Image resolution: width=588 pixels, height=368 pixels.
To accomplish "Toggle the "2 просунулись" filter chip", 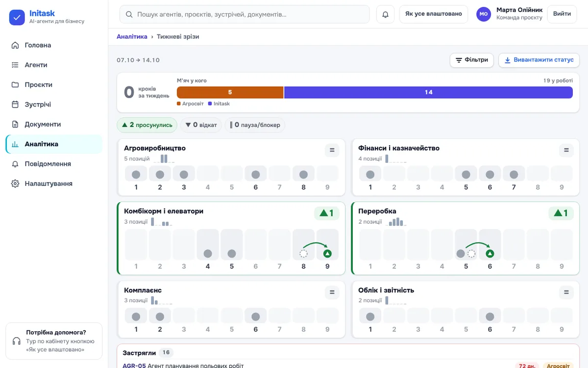I will tap(147, 125).
